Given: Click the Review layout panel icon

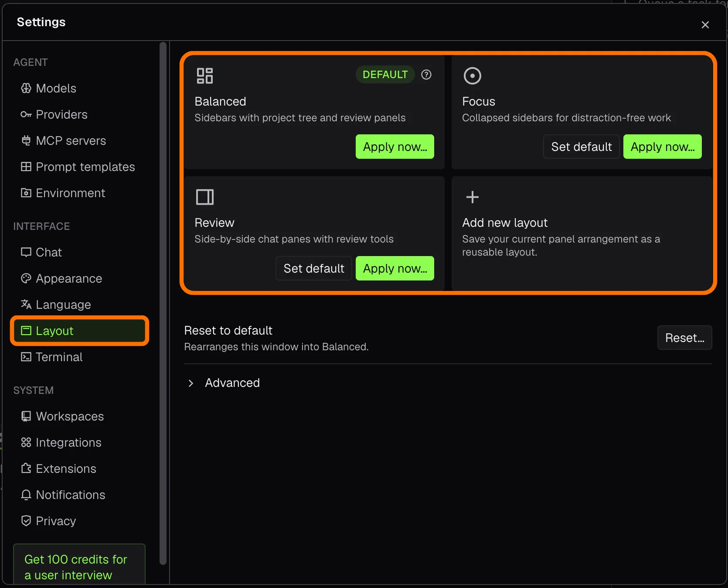Looking at the screenshot, I should click(205, 197).
